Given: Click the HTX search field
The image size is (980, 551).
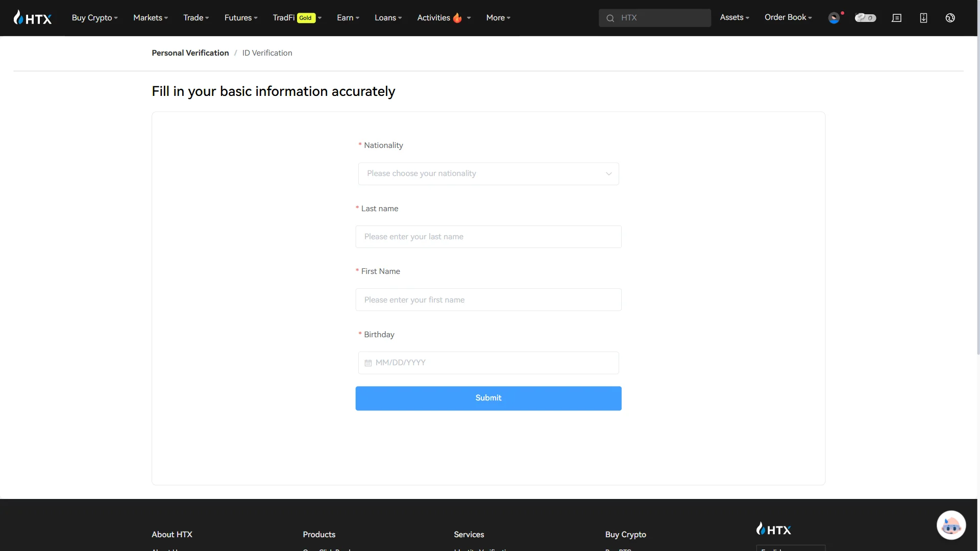Looking at the screenshot, I should tap(655, 18).
